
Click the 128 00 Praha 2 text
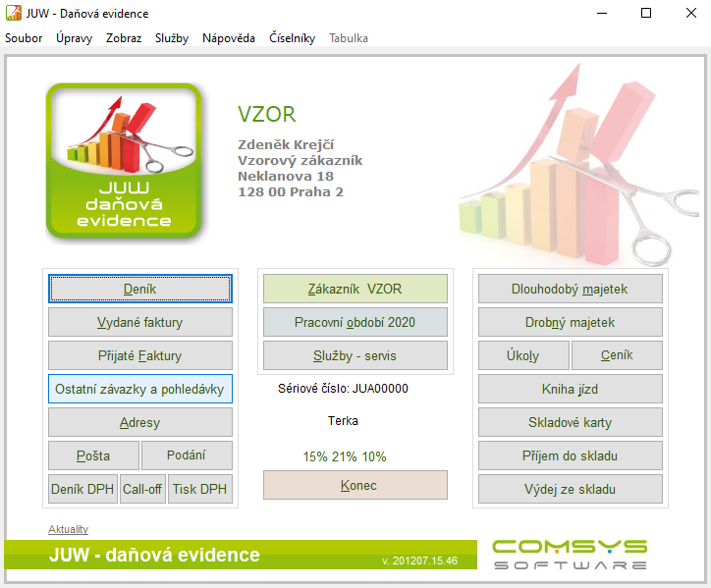click(291, 191)
